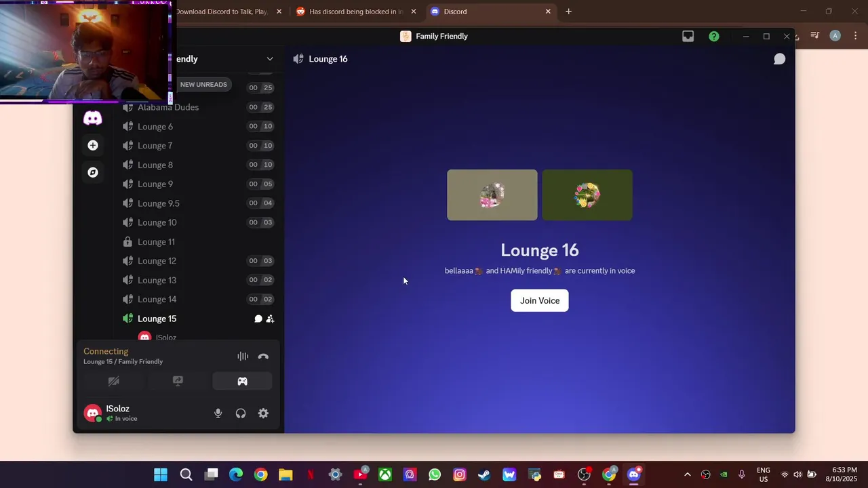This screenshot has width=868, height=488.
Task: Click ENG US language indicator
Action: [764, 474]
